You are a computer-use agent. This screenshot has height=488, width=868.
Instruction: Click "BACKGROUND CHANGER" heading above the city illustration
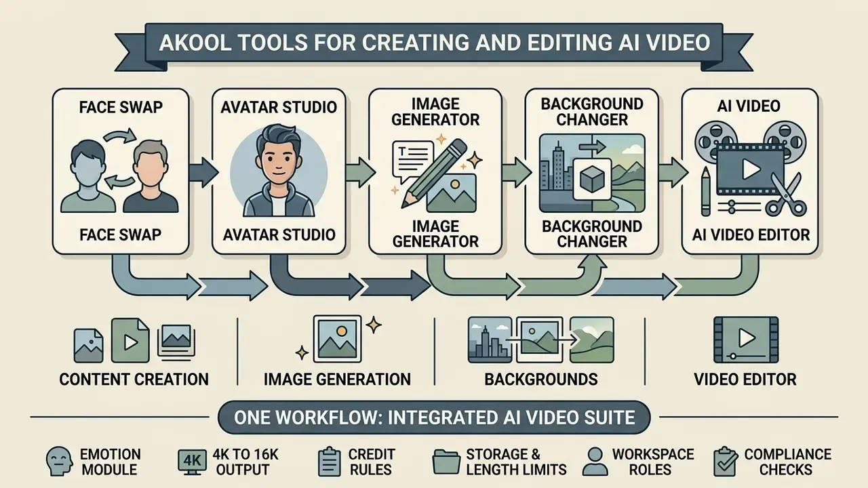pyautogui.click(x=592, y=112)
